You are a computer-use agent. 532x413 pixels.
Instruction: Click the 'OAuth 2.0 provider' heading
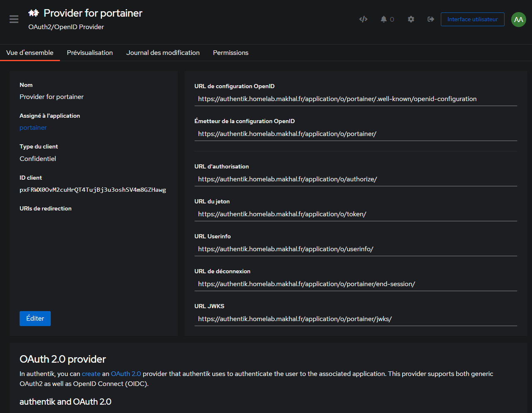click(x=63, y=359)
